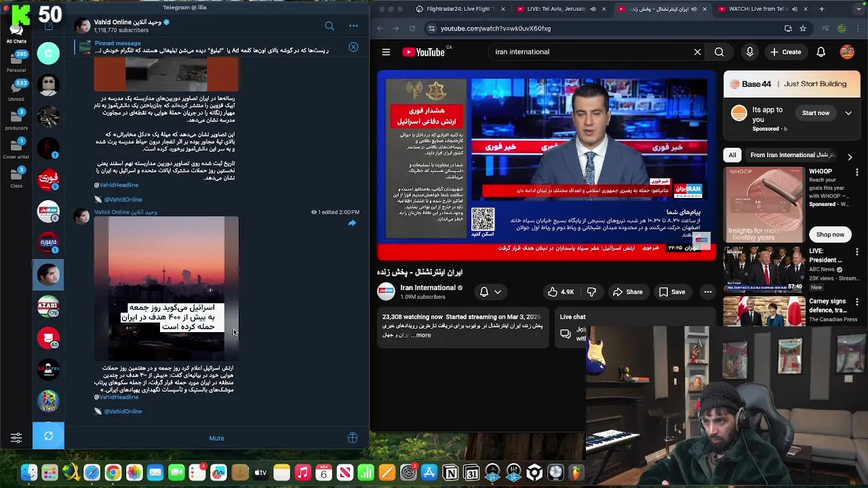Bookmark this page with the star icon

(x=803, y=28)
